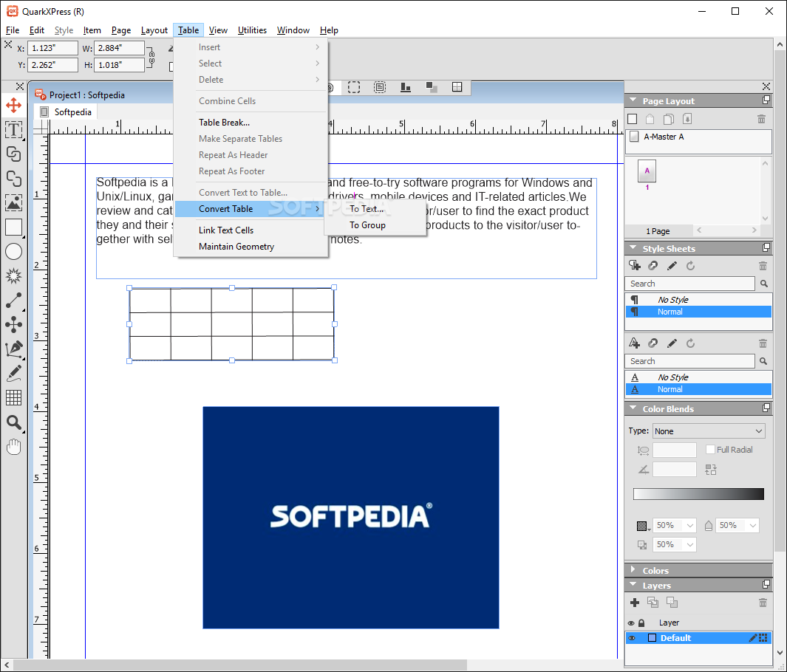Select Normal paragraph style sheet
The height and width of the screenshot is (672, 787).
point(698,312)
